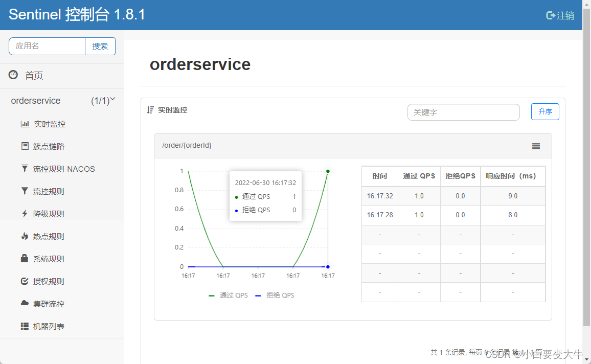Click the orderservice page heading
Screen dimensions: 591x364
click(200, 64)
